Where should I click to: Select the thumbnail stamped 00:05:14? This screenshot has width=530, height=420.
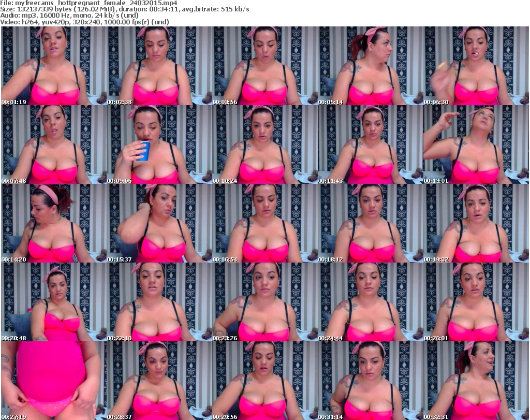click(x=371, y=66)
